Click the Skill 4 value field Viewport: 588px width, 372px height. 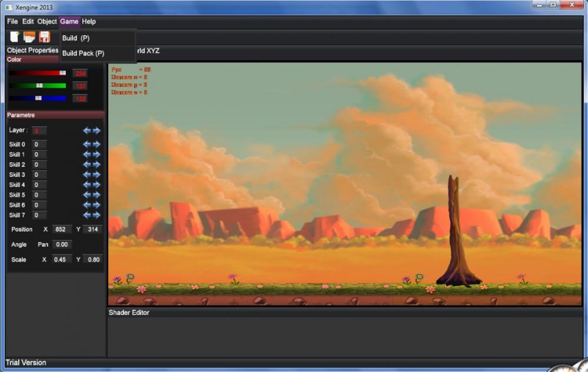[x=39, y=185]
